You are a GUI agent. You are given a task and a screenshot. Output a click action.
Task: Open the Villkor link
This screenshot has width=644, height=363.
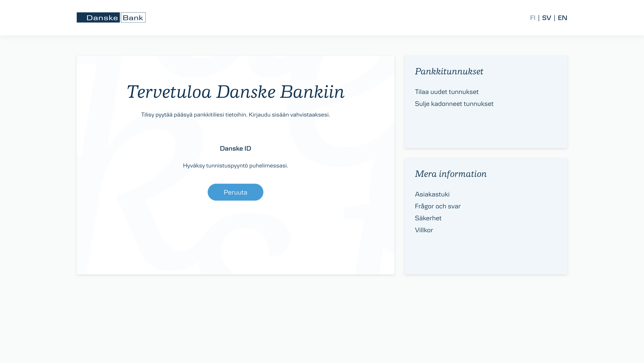click(424, 230)
